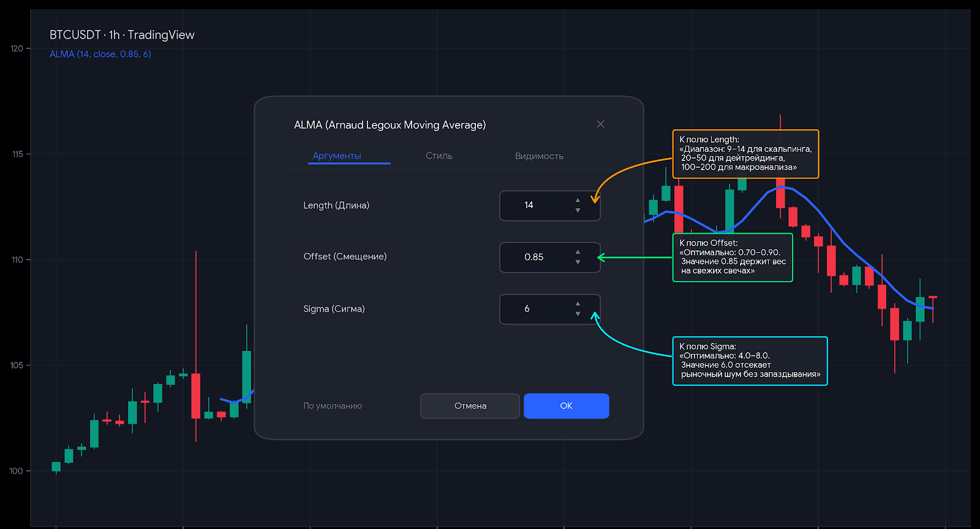Click the 110 price axis label
The width and height of the screenshot is (980, 529).
click(17, 260)
